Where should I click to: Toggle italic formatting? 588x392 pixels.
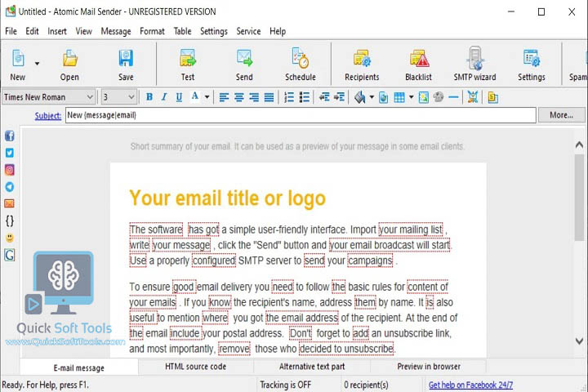[164, 97]
